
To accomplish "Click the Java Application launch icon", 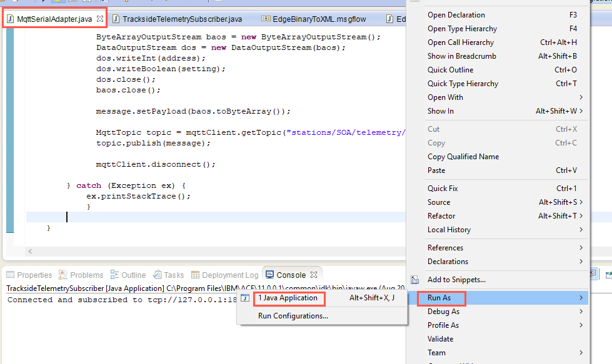I will point(245,298).
